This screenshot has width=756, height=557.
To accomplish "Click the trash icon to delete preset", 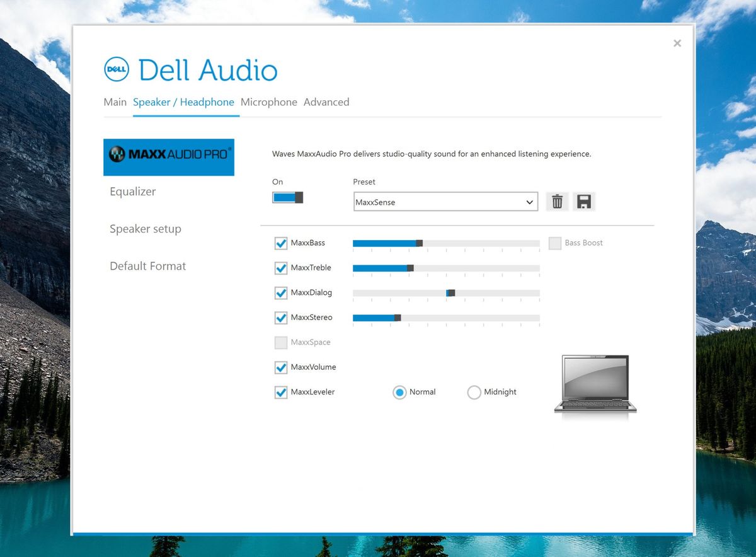I will click(557, 202).
